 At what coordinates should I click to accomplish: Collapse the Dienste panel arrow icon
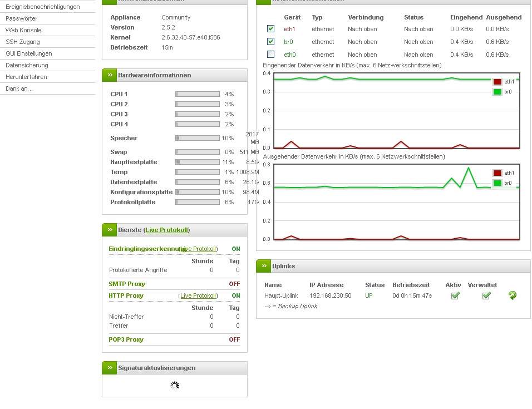pyautogui.click(x=110, y=230)
